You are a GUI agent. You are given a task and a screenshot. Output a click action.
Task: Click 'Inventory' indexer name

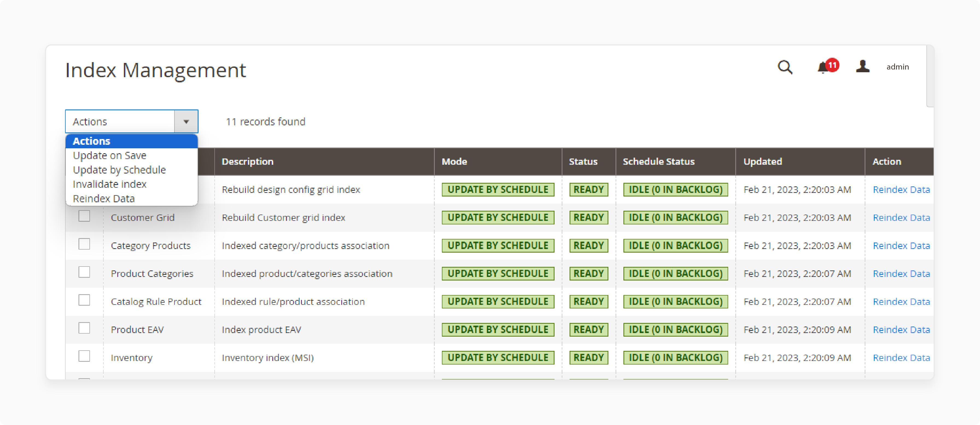[x=132, y=358]
